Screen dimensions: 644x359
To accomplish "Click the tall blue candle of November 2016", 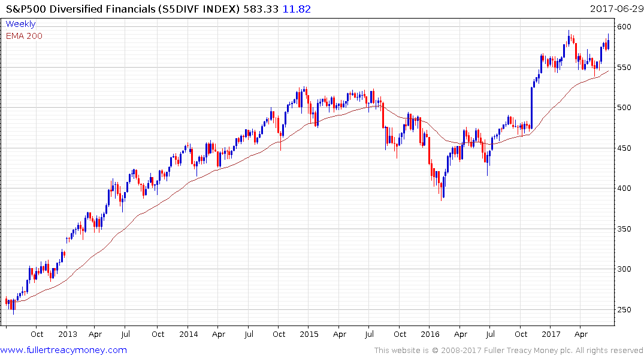I will click(x=532, y=108).
